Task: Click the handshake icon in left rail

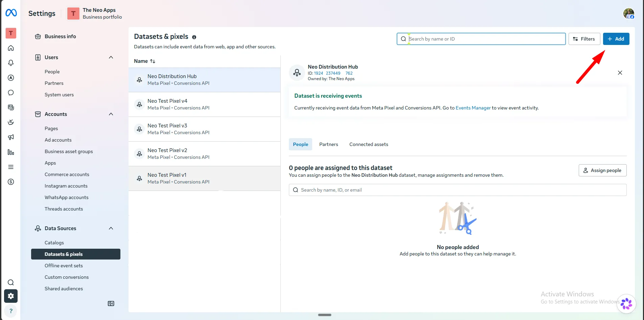Action: pyautogui.click(x=11, y=122)
